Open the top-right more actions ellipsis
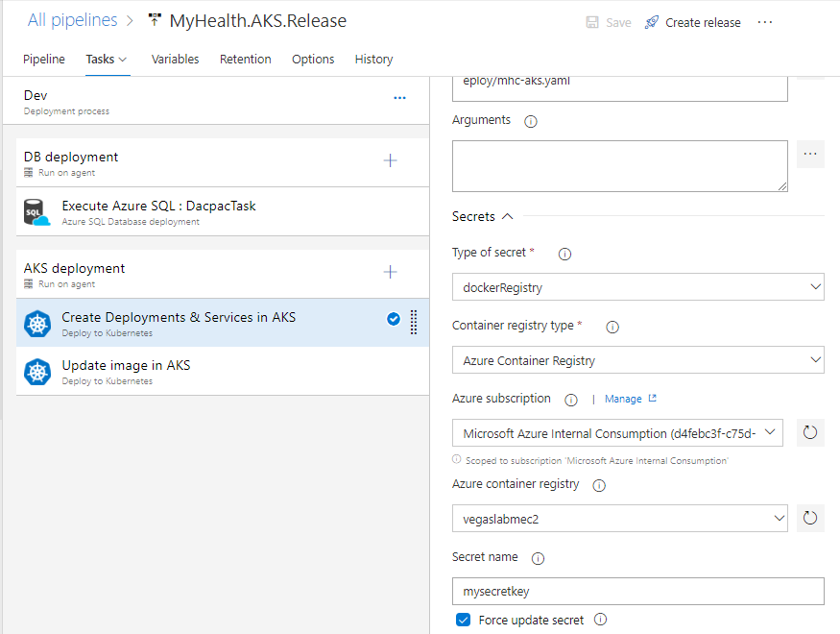The height and width of the screenshot is (634, 840). coord(765,22)
